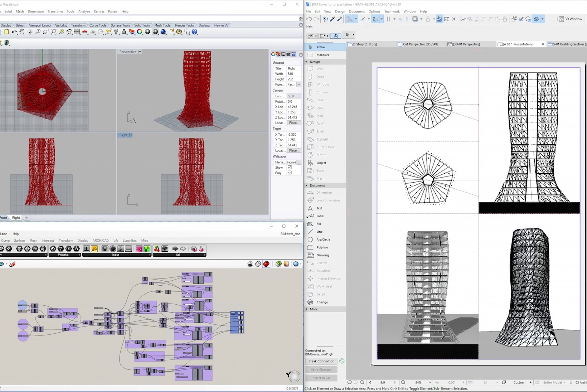
Task: Click the blue render sphere in Rhino toolbar
Action: pos(163,32)
